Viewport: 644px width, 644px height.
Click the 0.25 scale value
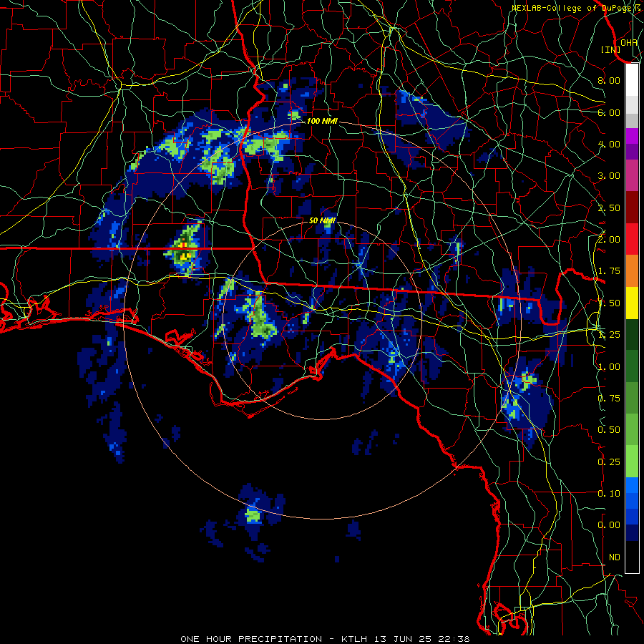click(x=609, y=462)
